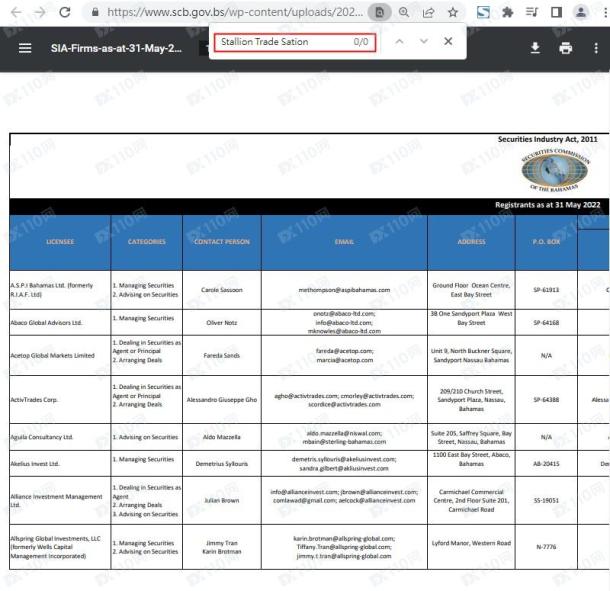Open the user profile avatar

click(581, 12)
